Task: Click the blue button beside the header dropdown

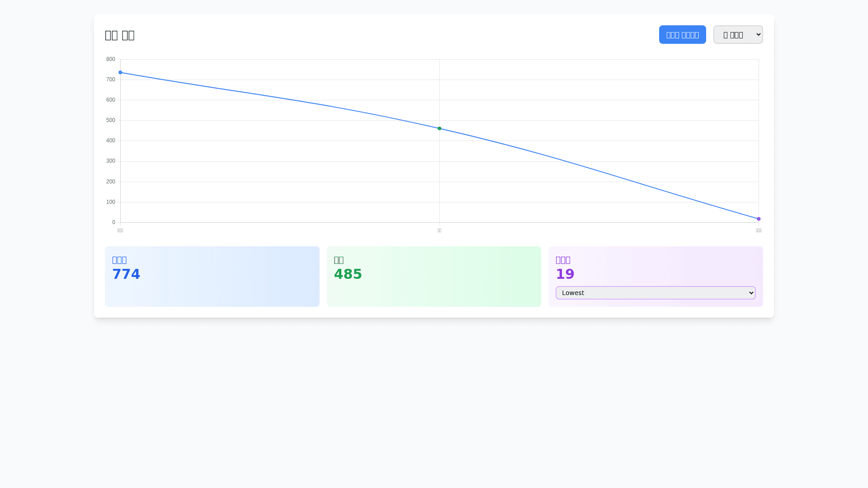Action: click(x=682, y=35)
